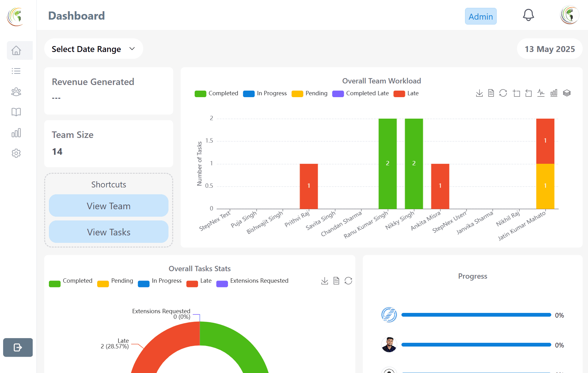Restore the Team Workload chart

tap(503, 93)
